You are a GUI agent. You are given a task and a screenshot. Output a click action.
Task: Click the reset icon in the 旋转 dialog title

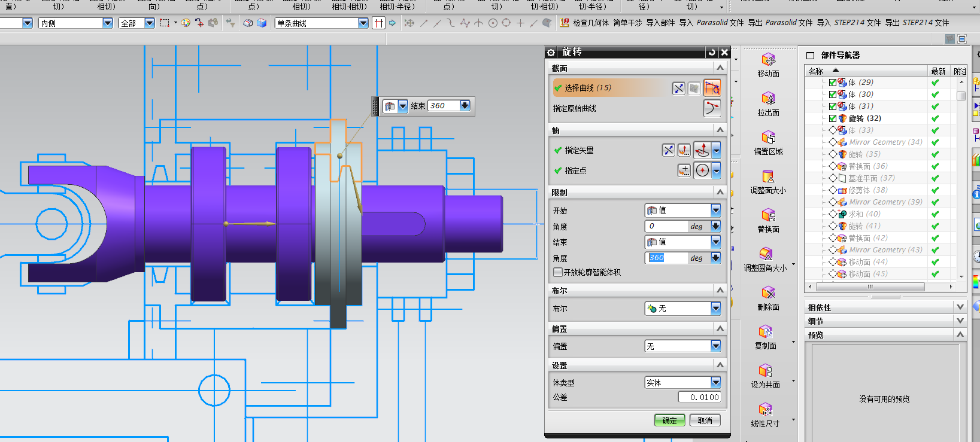(x=711, y=53)
